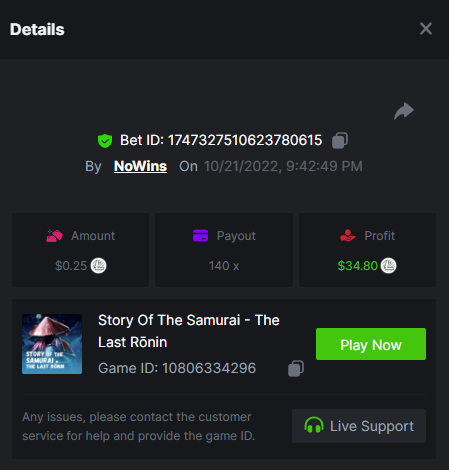Click the $34.80 profit value
The height and width of the screenshot is (470, 449).
tap(357, 266)
